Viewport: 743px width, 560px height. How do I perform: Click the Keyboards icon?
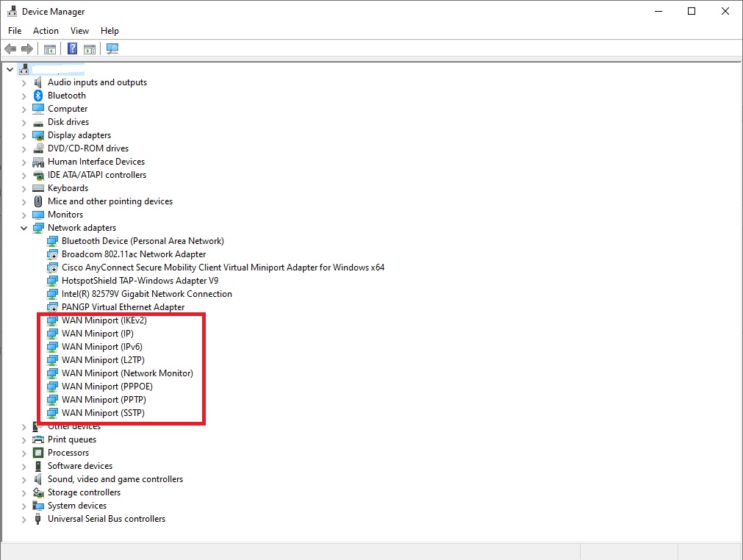click(38, 188)
